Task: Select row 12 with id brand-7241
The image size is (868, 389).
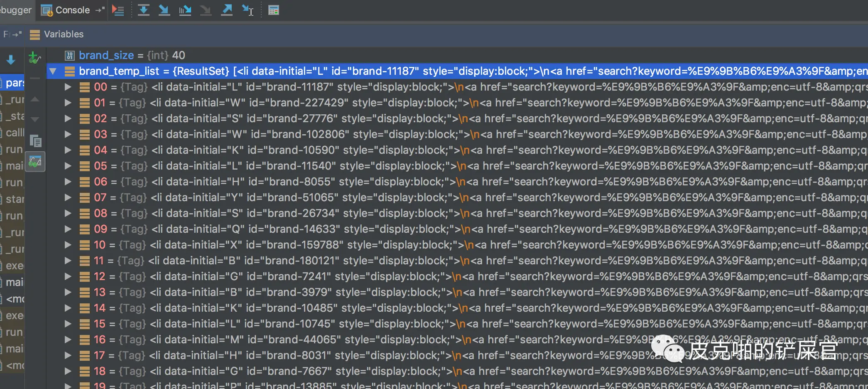Action: (457, 276)
